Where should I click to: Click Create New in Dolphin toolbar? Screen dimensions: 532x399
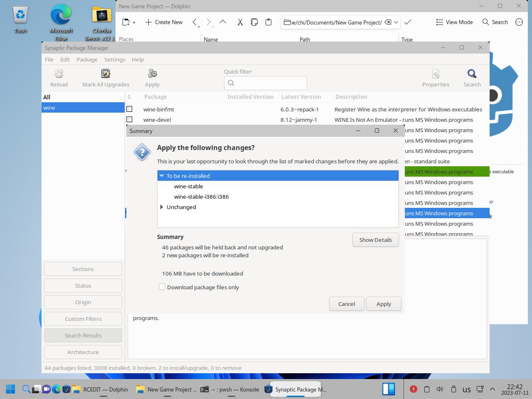(164, 22)
